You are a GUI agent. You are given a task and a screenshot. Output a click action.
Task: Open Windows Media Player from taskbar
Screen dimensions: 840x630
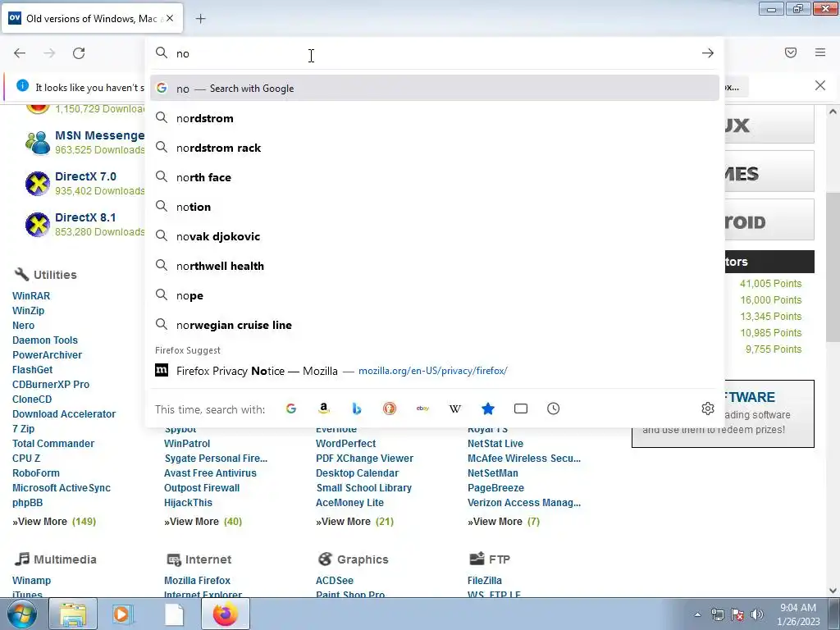pos(123,614)
